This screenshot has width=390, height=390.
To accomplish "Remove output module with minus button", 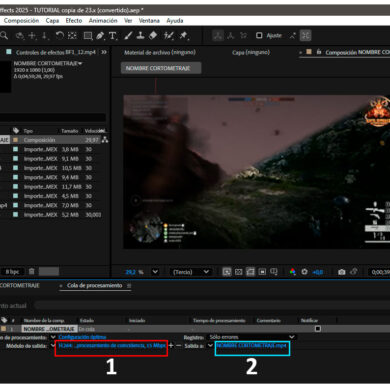I will [179, 346].
